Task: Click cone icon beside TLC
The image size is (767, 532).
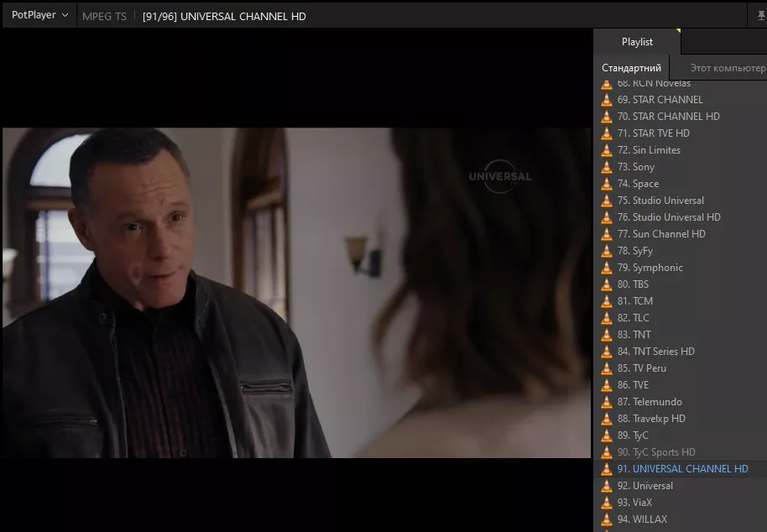Action: [607, 318]
